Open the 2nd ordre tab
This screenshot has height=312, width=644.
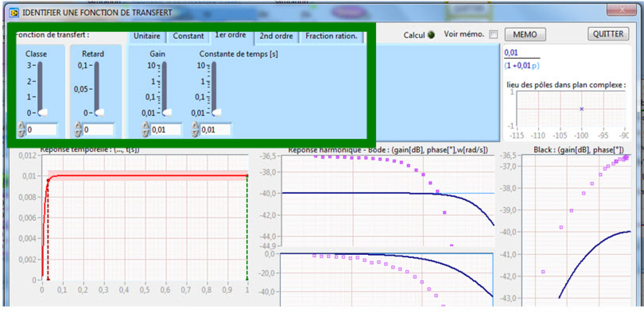tap(276, 36)
